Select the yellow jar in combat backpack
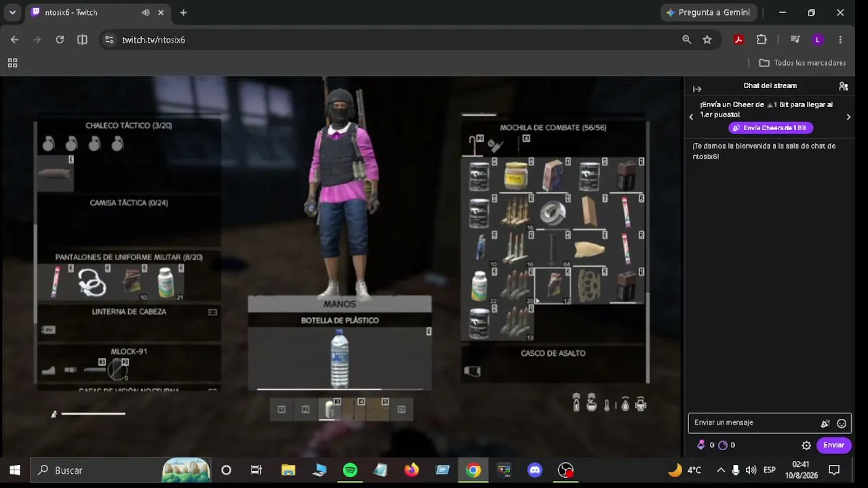The height and width of the screenshot is (488, 868). [x=516, y=176]
